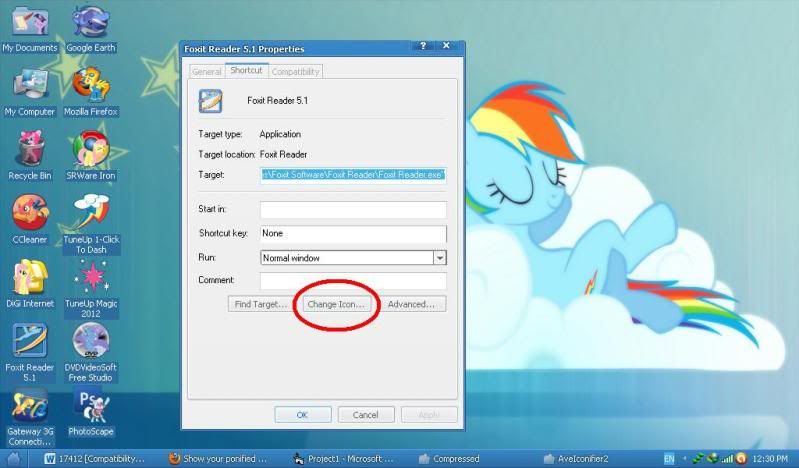This screenshot has width=799, height=468.
Task: Open the AveIconifier2 taskbar item
Action: pos(576,459)
